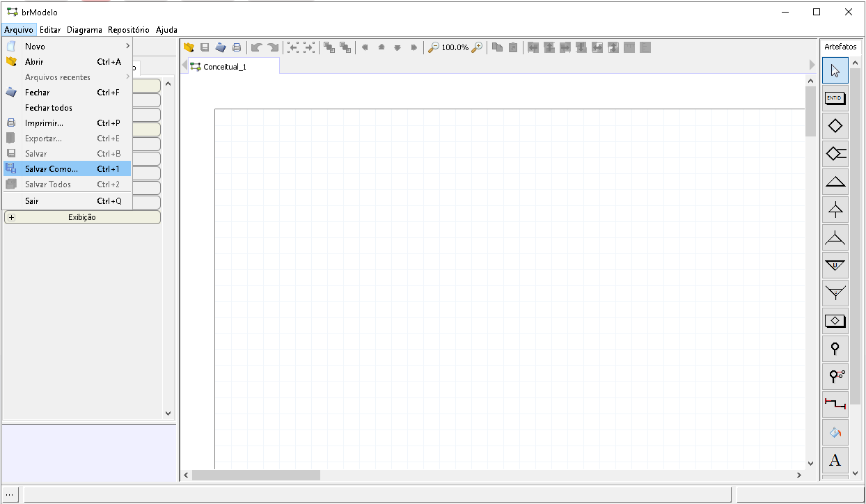This screenshot has height=504, width=866.
Task: Choose Imprimir... from the menu
Action: [x=67, y=123]
